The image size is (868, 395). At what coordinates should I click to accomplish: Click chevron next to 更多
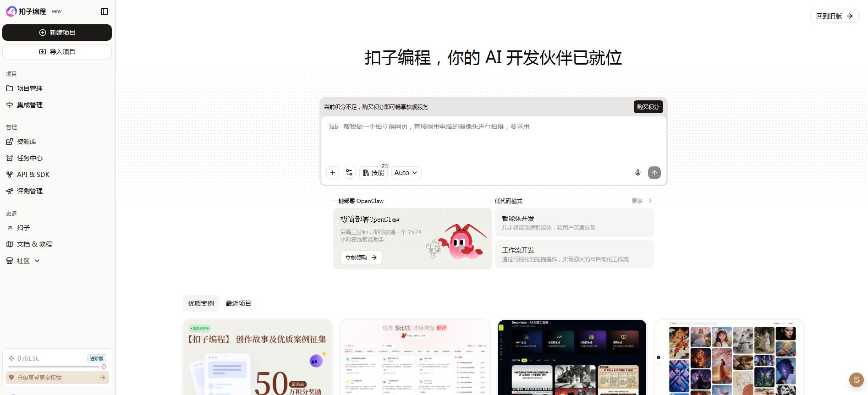click(650, 201)
